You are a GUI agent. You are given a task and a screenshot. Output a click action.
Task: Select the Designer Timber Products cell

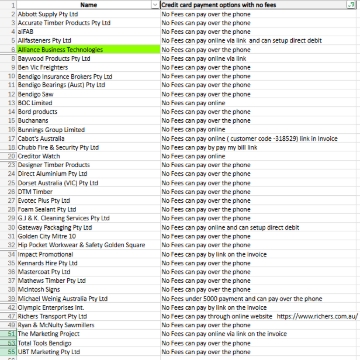tap(88, 165)
